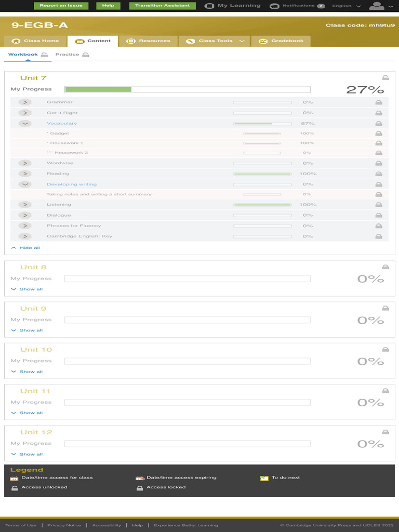This screenshot has width=399, height=532.
Task: Collapse the Vocabulary section
Action: [25, 124]
